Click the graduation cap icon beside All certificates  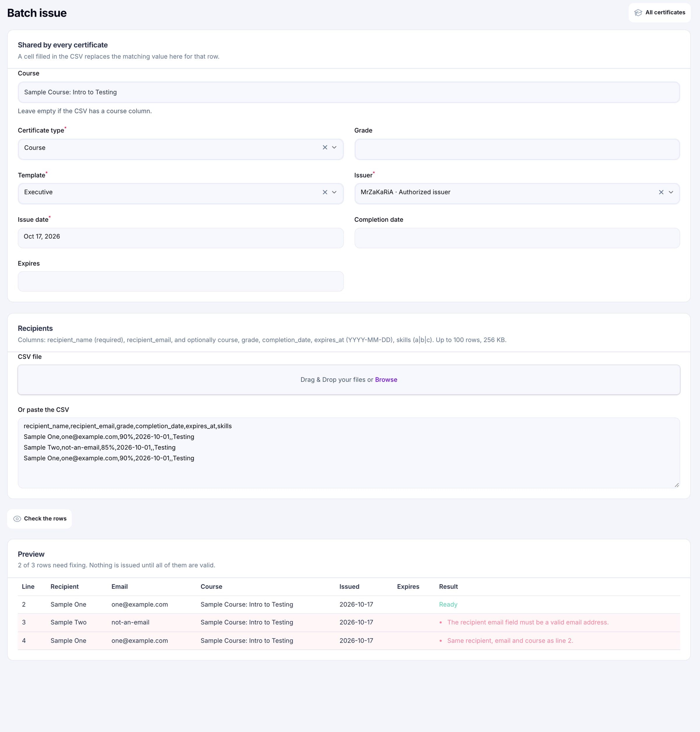click(638, 13)
